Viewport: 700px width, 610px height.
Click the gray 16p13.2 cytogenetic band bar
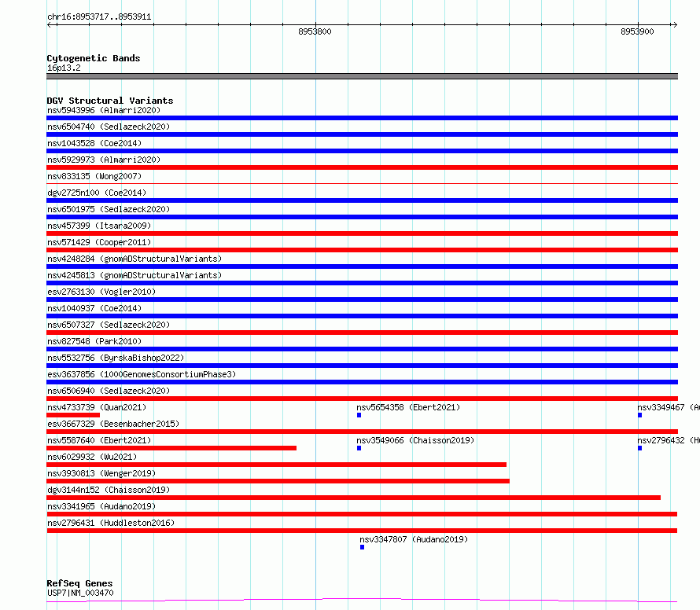point(362,76)
